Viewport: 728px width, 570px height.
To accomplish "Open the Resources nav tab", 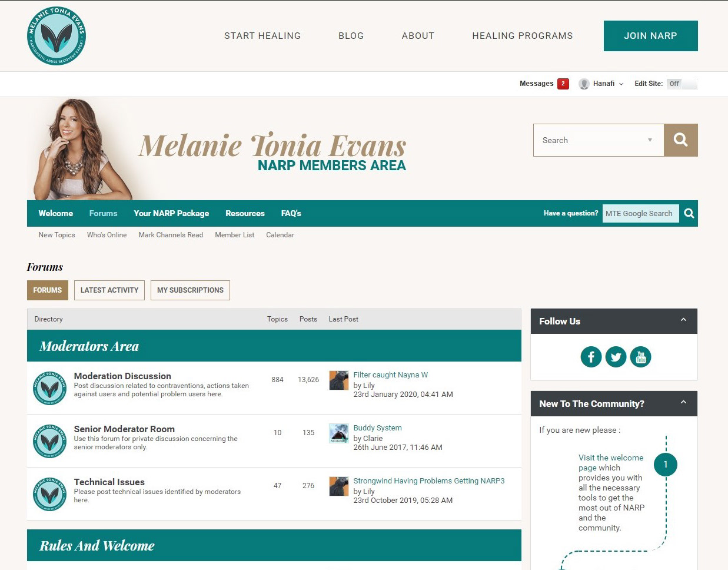I will (x=245, y=213).
